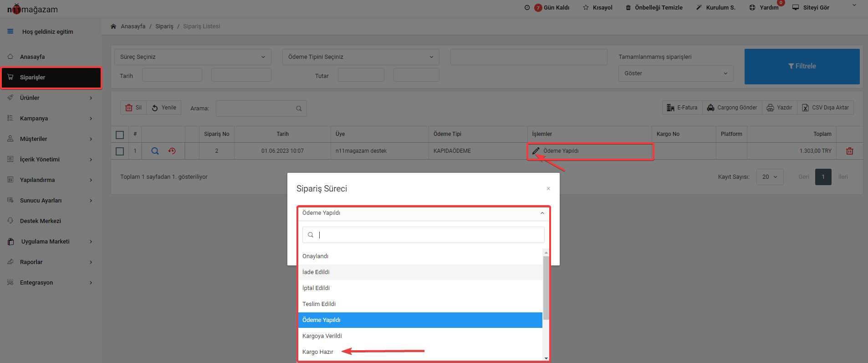This screenshot has width=868, height=363.
Task: Click the Raporlar chart icon
Action: click(10, 262)
